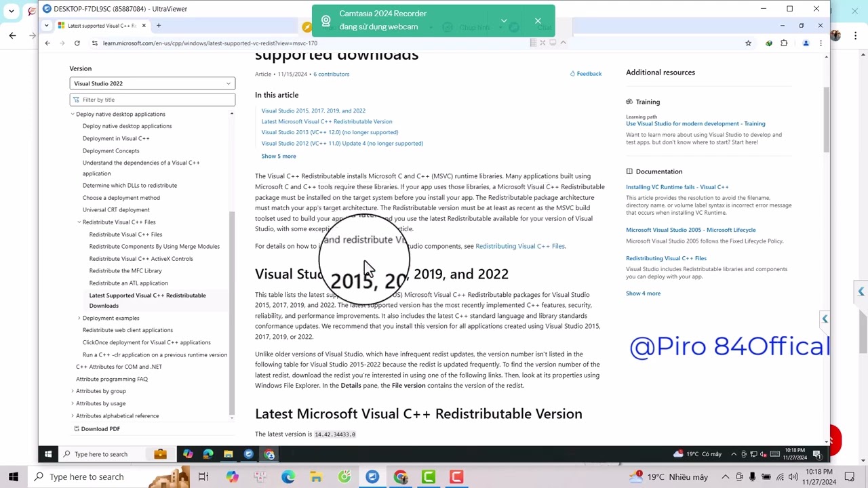
Task: Open File Explorer on remote taskbar
Action: (229, 454)
